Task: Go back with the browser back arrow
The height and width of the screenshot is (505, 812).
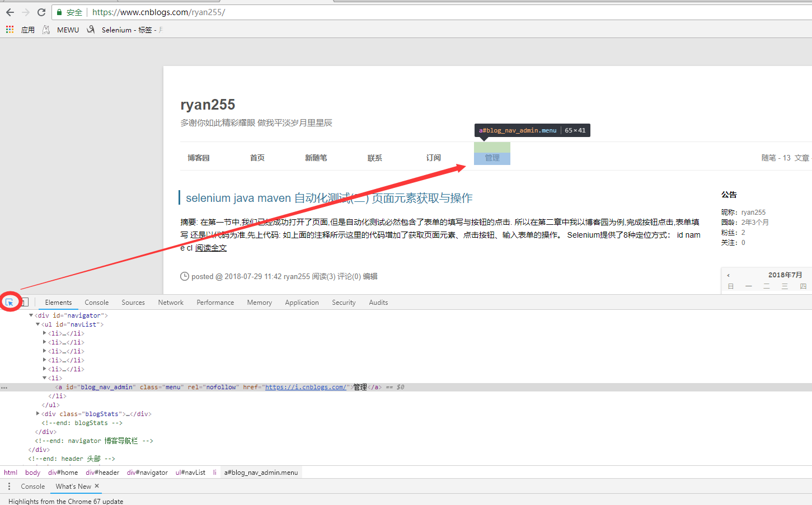Action: [10, 12]
